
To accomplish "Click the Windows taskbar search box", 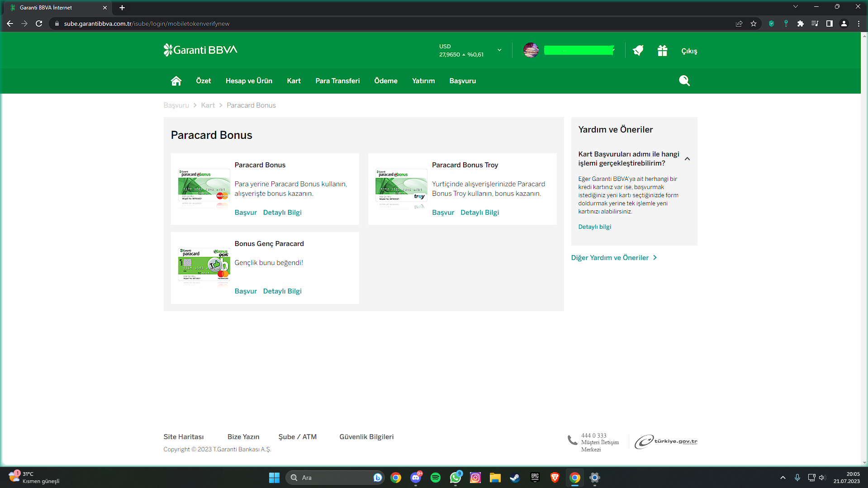I will pyautogui.click(x=335, y=478).
